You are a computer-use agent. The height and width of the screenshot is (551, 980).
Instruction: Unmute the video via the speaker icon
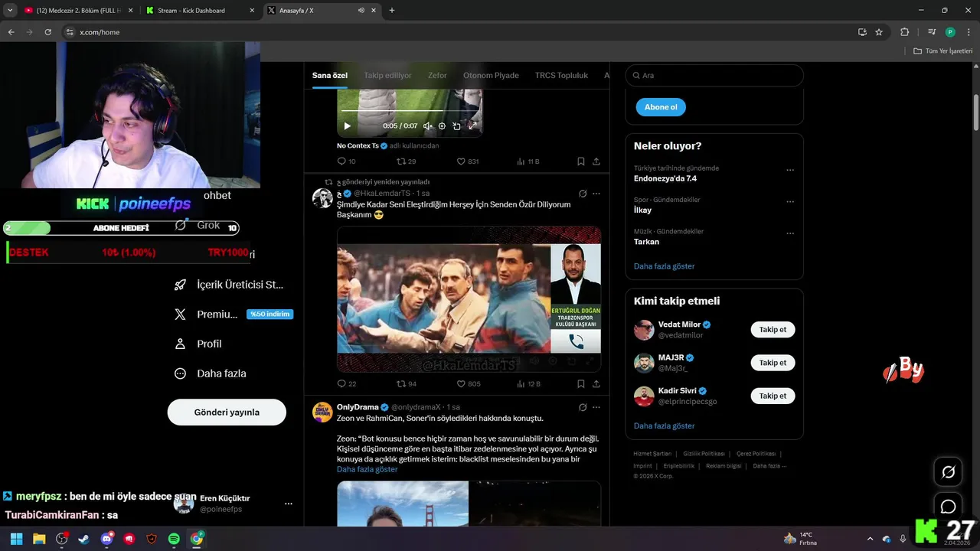pos(427,126)
